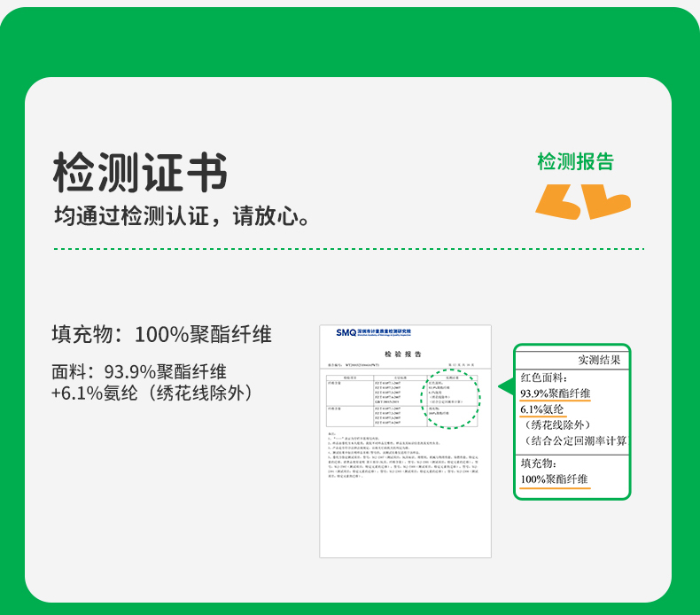Click underlined 100%聚酯纤维 in the callout

(554, 479)
